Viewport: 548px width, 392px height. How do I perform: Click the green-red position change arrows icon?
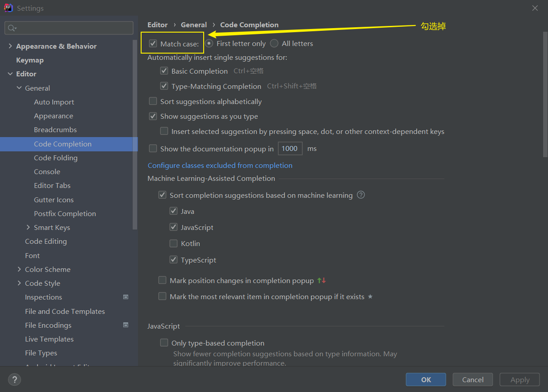(322, 281)
